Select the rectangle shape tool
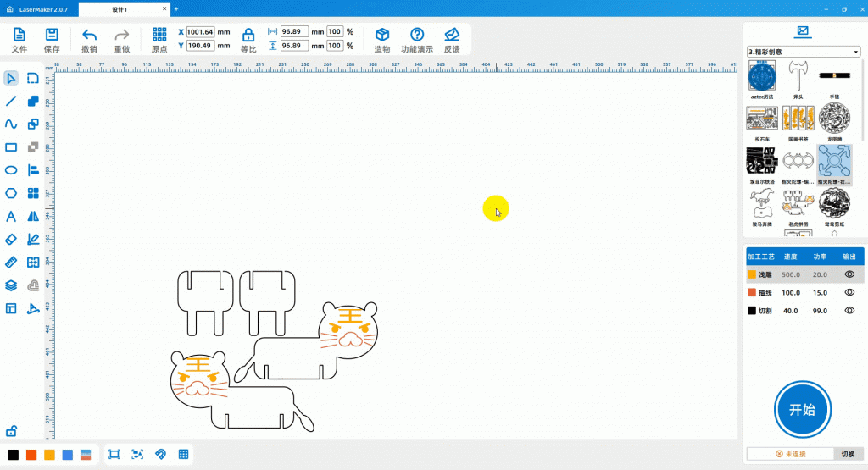 (x=11, y=147)
